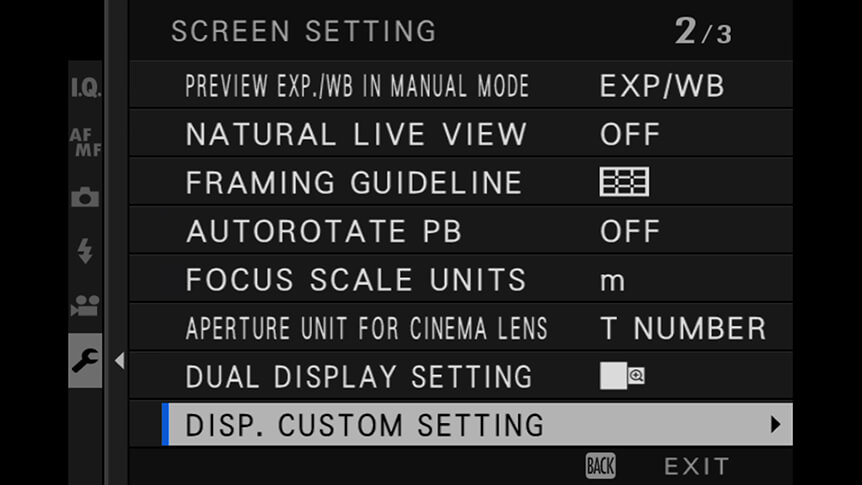Toggle Autorotate PB OFF value

pyautogui.click(x=630, y=232)
